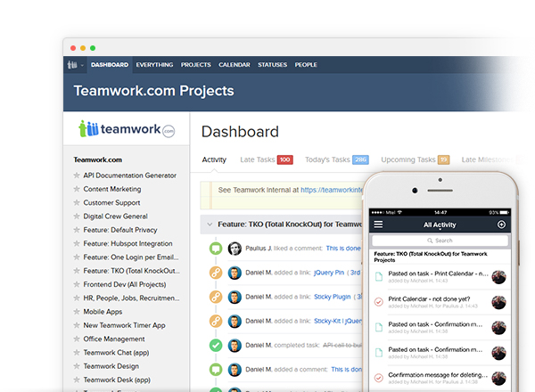Image resolution: width=535 pixels, height=392 pixels.
Task: Open HR, People, Jobs, Recruitment project
Action: pyautogui.click(x=131, y=298)
